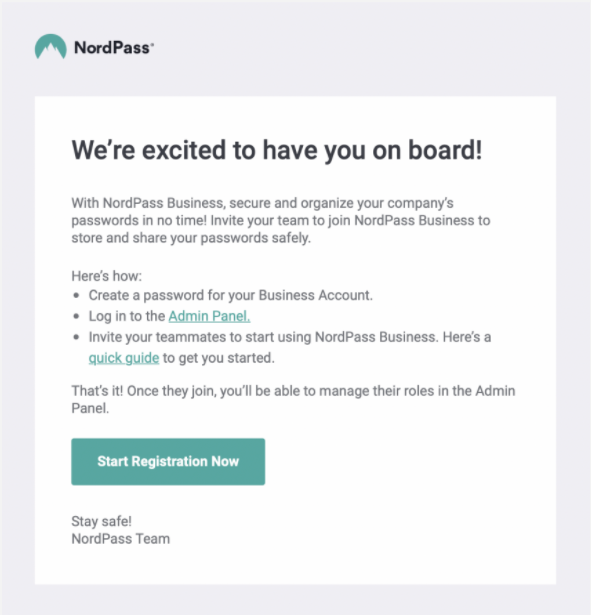Image resolution: width=591 pixels, height=615 pixels.
Task: Click the bullet dot beside "Log in to the"
Action: [76, 316]
